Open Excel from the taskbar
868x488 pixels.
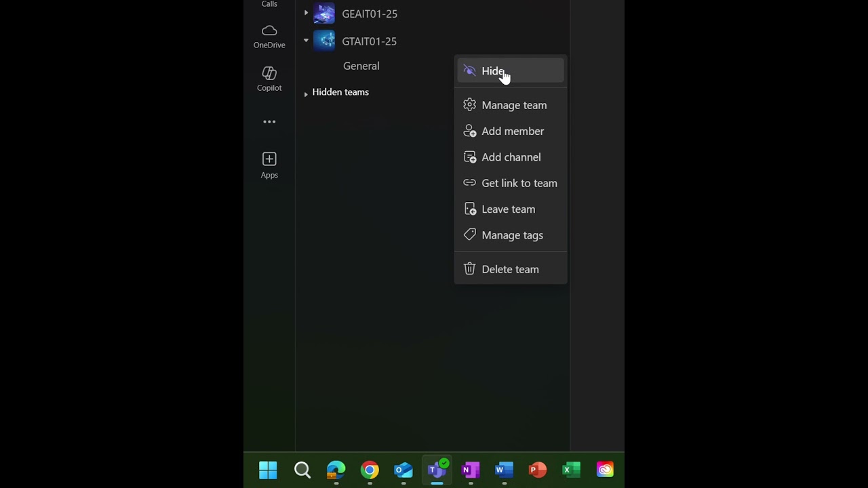(x=571, y=470)
